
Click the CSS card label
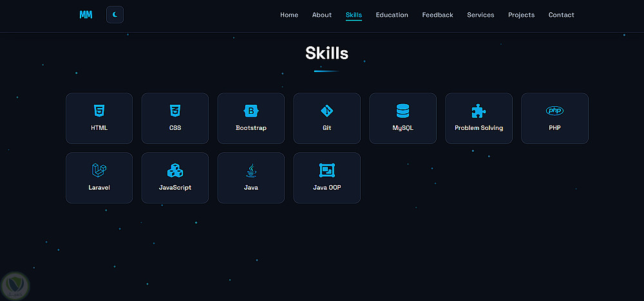(x=175, y=128)
